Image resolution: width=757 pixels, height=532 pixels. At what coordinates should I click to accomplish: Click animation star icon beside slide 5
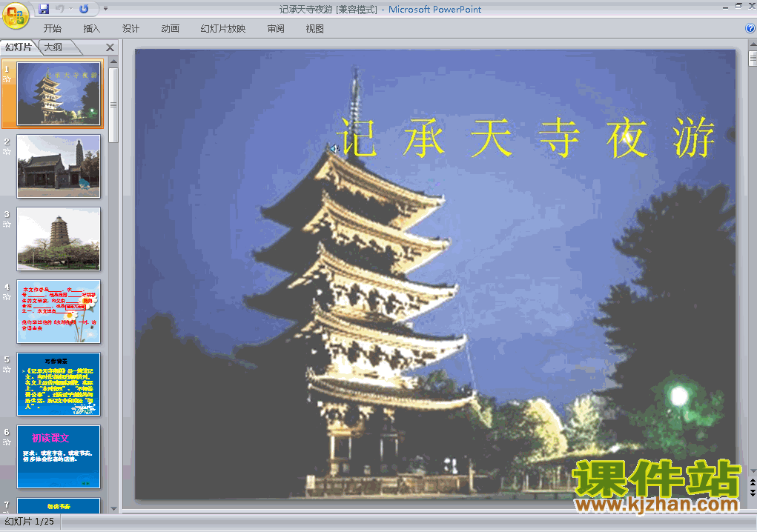[x=7, y=370]
